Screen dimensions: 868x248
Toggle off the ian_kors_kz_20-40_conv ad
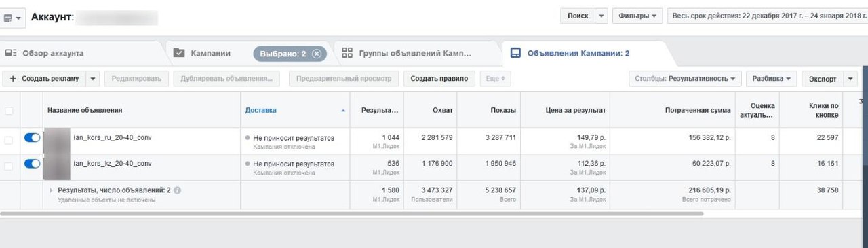[32, 163]
